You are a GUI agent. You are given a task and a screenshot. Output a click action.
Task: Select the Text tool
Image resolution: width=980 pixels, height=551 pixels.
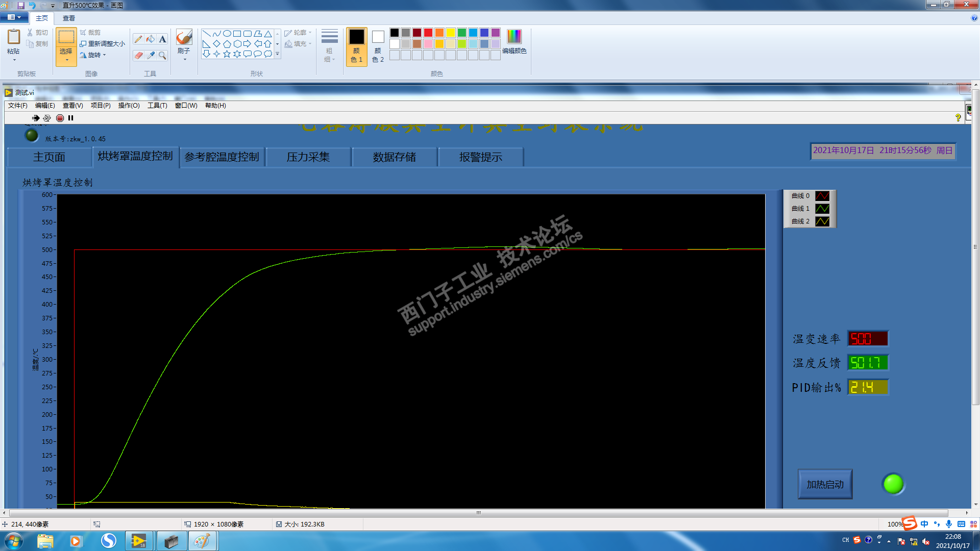[x=162, y=39]
